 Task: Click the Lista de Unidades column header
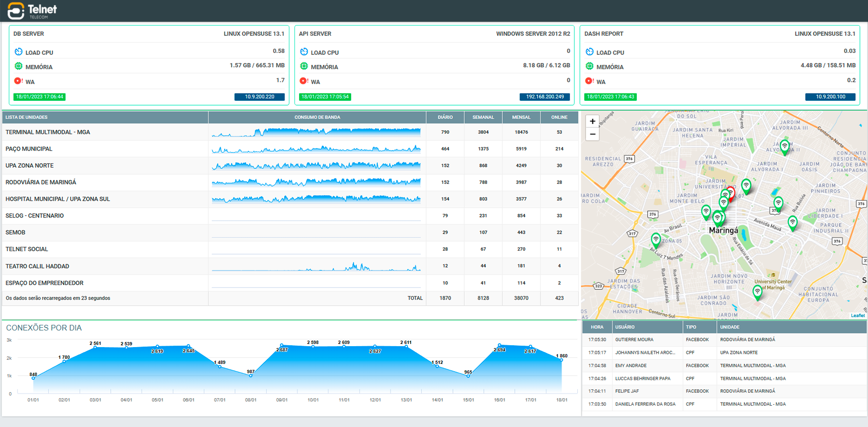[105, 117]
